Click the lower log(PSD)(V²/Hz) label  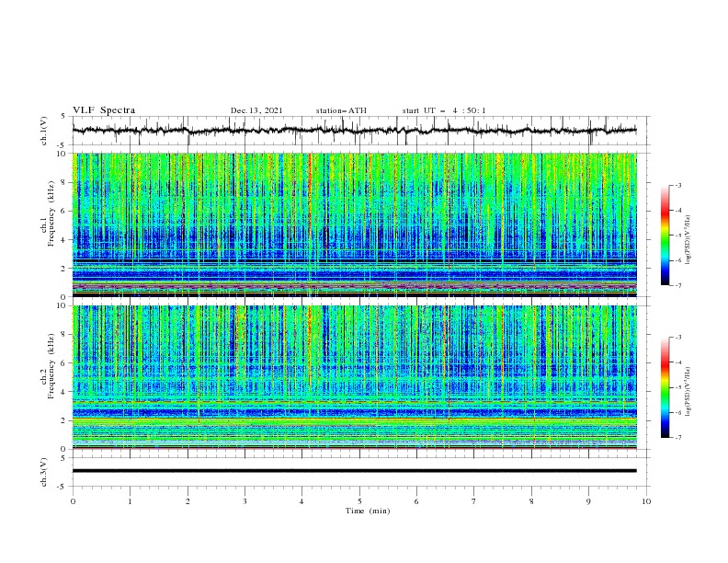(688, 391)
